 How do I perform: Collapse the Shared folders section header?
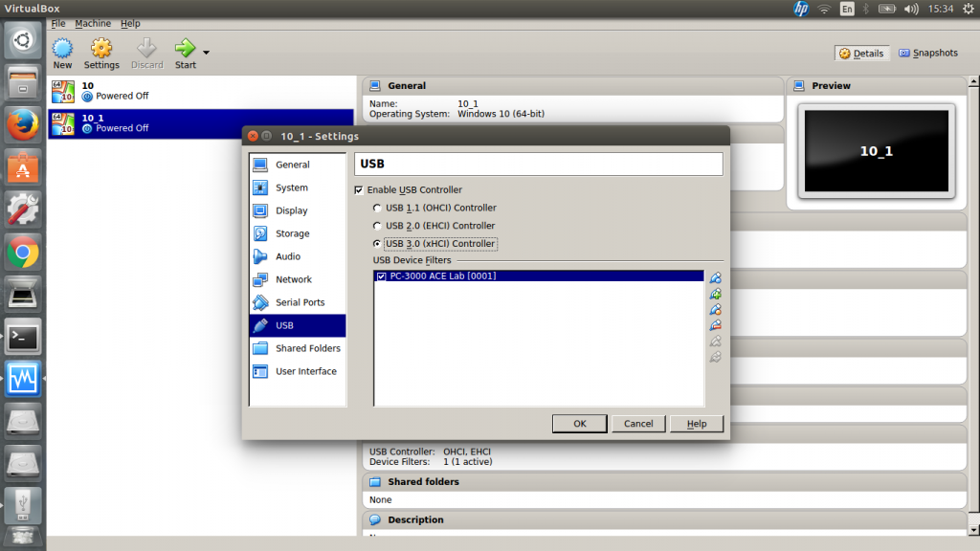[x=423, y=482]
